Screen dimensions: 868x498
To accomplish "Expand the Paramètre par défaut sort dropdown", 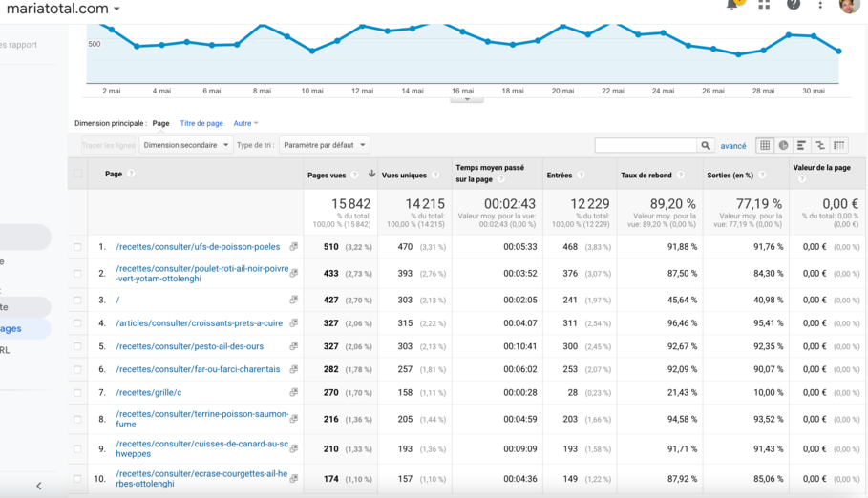I will click(325, 145).
